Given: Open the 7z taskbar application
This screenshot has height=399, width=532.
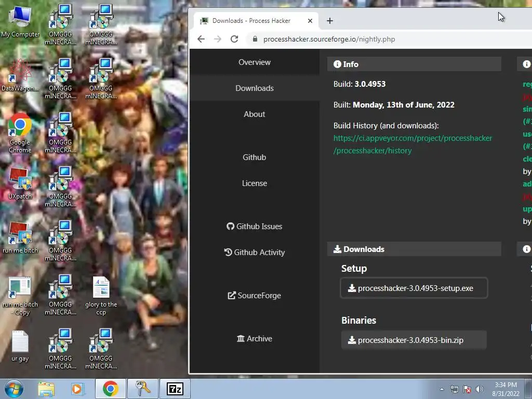Looking at the screenshot, I should 175,389.
